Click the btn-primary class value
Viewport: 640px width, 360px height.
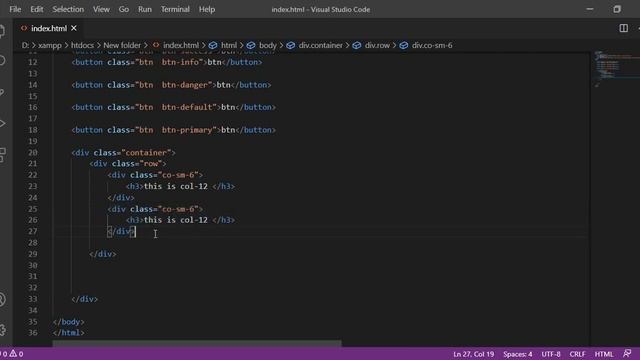click(187, 130)
